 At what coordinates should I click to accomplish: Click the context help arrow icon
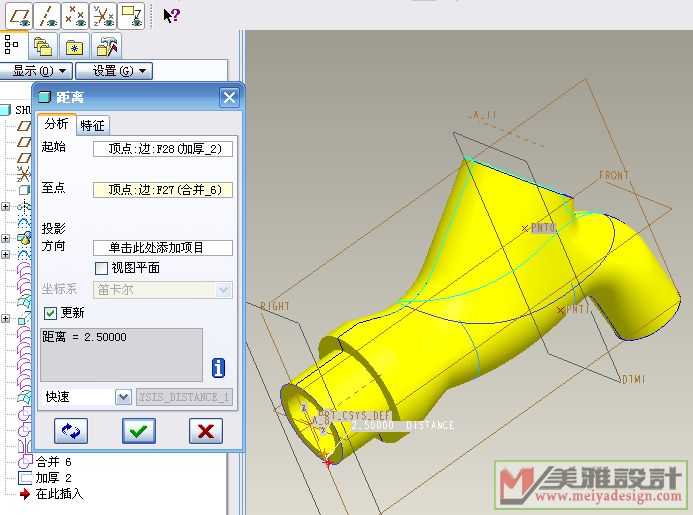point(171,15)
